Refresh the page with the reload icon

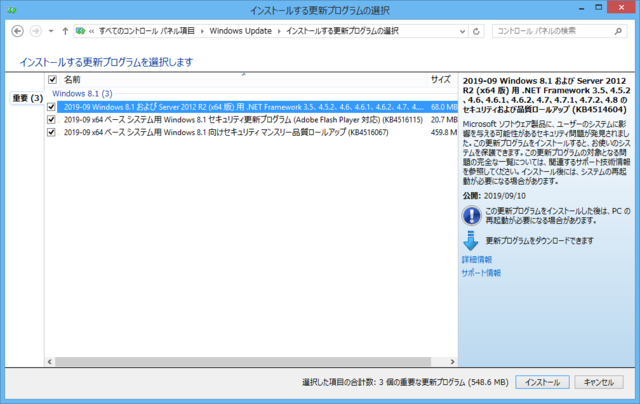476,31
